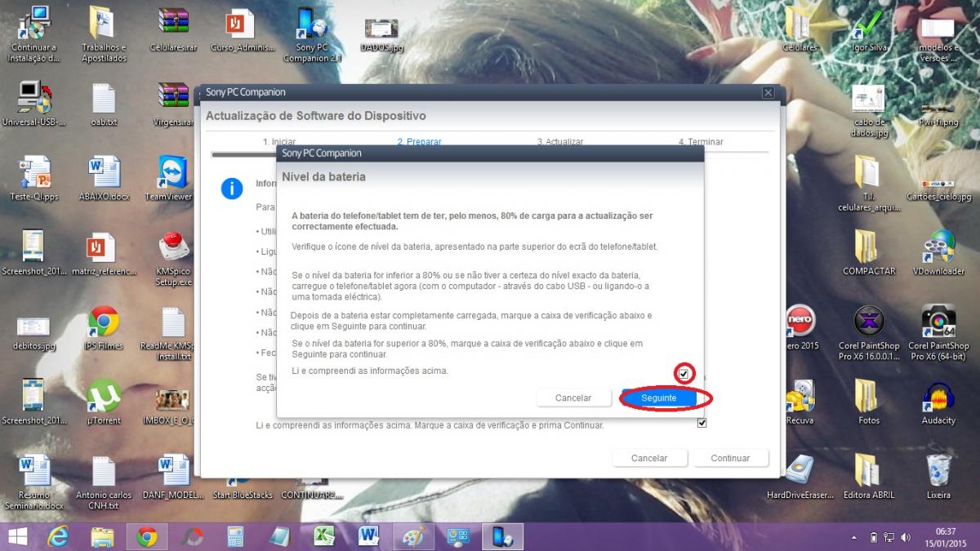Image resolution: width=980 pixels, height=551 pixels.
Task: Click the blue information icon in update window
Action: point(232,189)
